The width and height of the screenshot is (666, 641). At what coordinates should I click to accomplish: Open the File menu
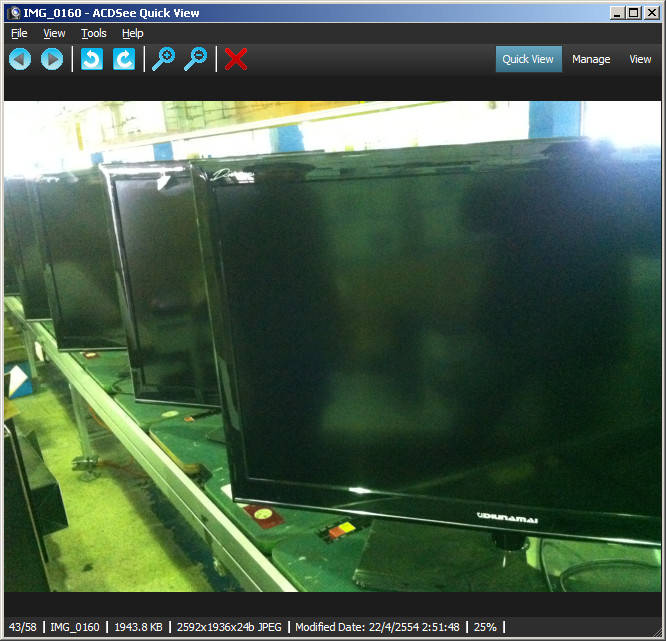(x=19, y=33)
